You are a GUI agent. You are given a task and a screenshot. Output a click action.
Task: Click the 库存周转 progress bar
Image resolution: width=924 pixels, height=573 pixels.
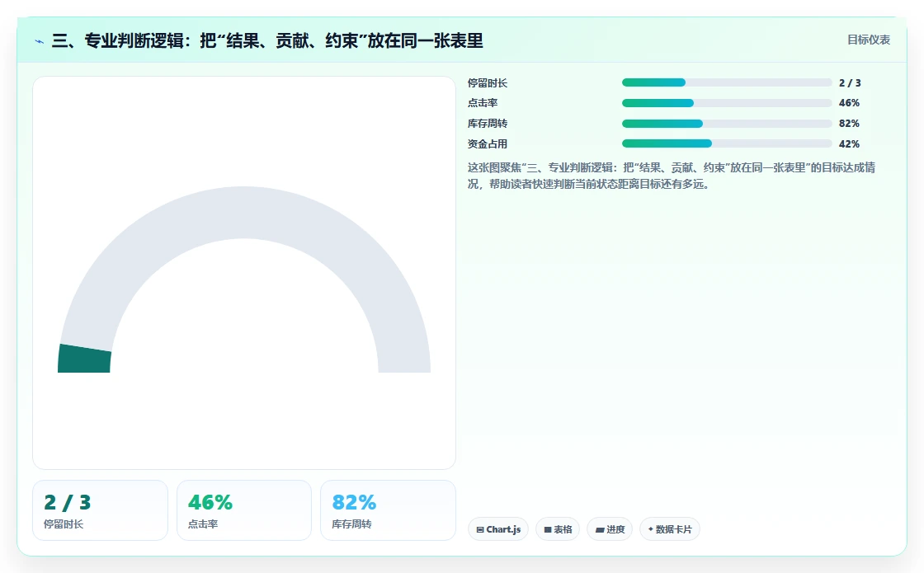(727, 124)
